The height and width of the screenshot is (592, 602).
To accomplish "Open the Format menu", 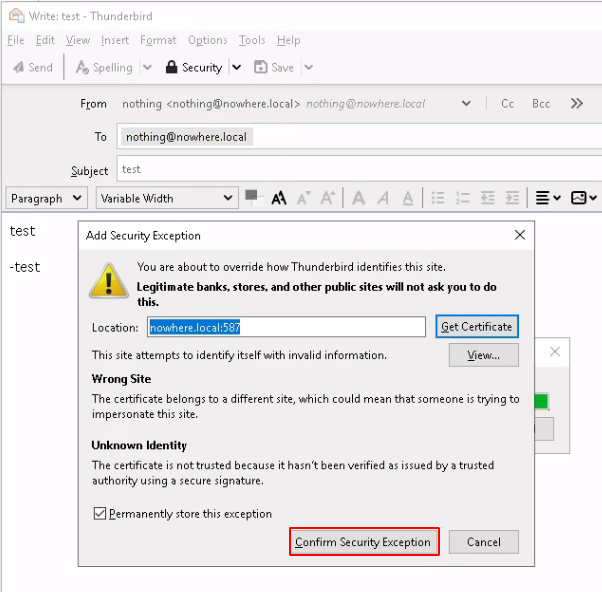I will click(x=158, y=40).
